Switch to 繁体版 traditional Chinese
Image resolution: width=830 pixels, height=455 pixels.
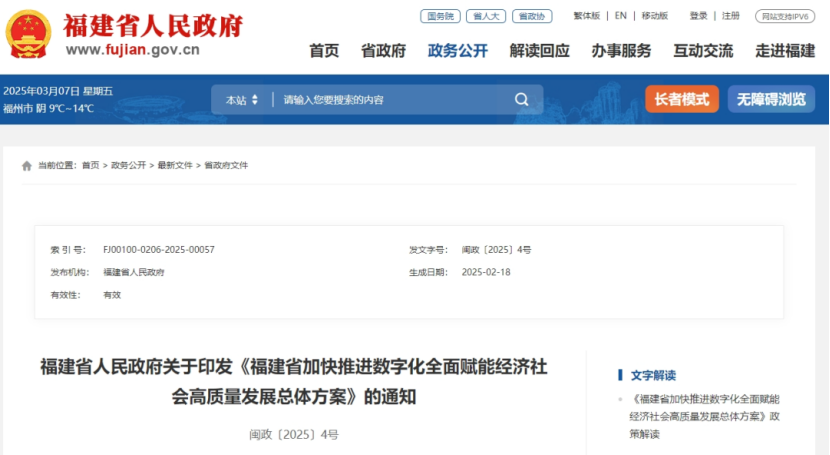pyautogui.click(x=586, y=16)
